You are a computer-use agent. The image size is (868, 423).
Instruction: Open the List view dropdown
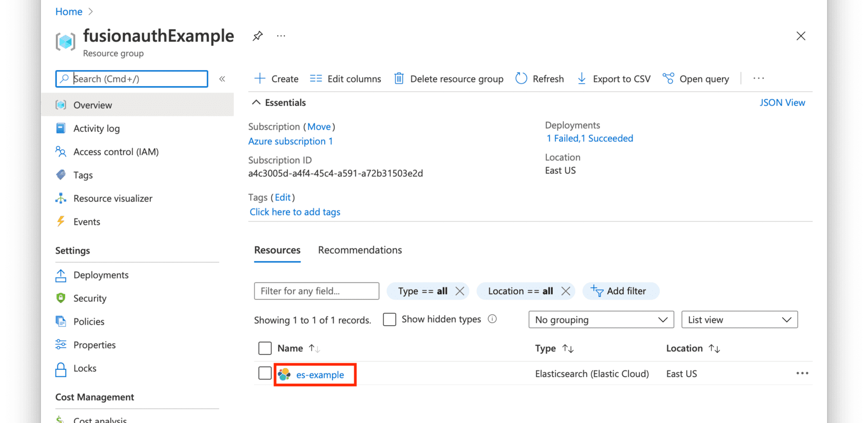click(739, 320)
